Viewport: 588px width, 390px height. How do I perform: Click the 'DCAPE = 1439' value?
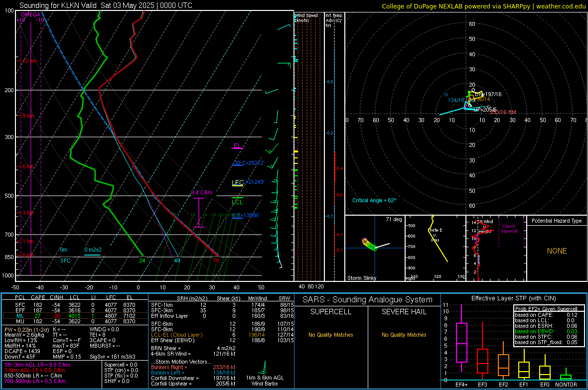click(22, 351)
